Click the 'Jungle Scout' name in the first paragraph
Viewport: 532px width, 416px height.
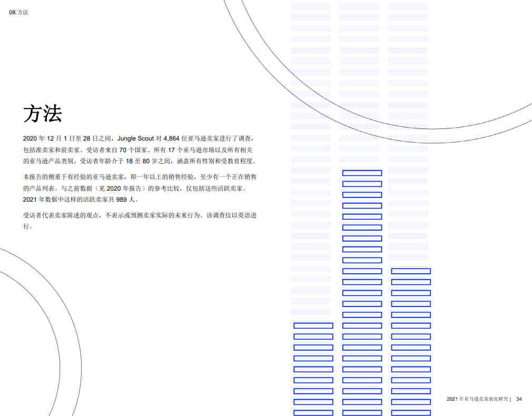click(135, 138)
